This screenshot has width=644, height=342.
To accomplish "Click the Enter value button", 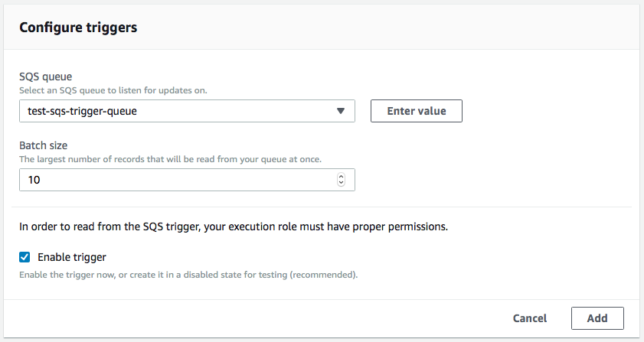I will click(417, 111).
